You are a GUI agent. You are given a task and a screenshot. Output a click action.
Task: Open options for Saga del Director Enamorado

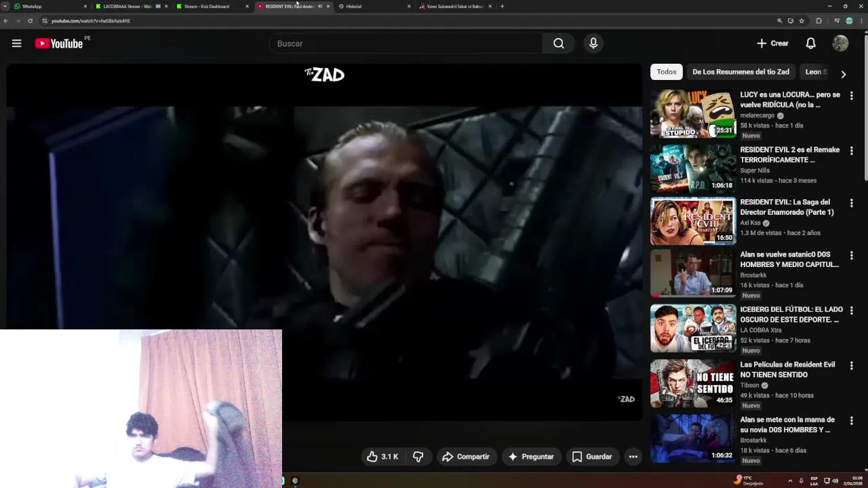851,203
